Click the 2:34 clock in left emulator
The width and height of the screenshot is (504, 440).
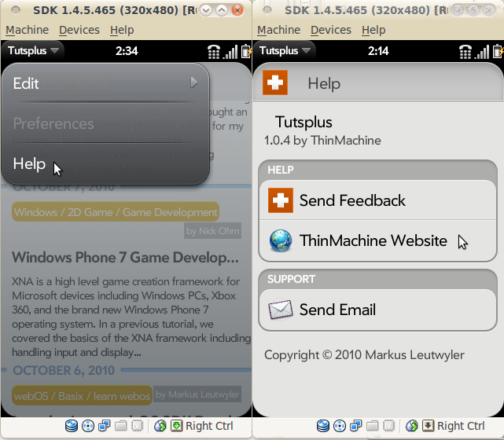(x=127, y=51)
